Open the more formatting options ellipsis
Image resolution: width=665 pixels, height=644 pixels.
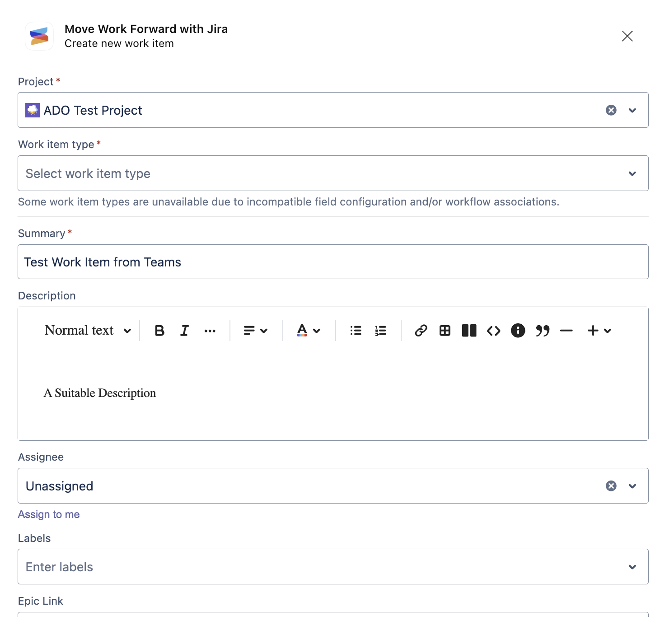click(x=210, y=331)
